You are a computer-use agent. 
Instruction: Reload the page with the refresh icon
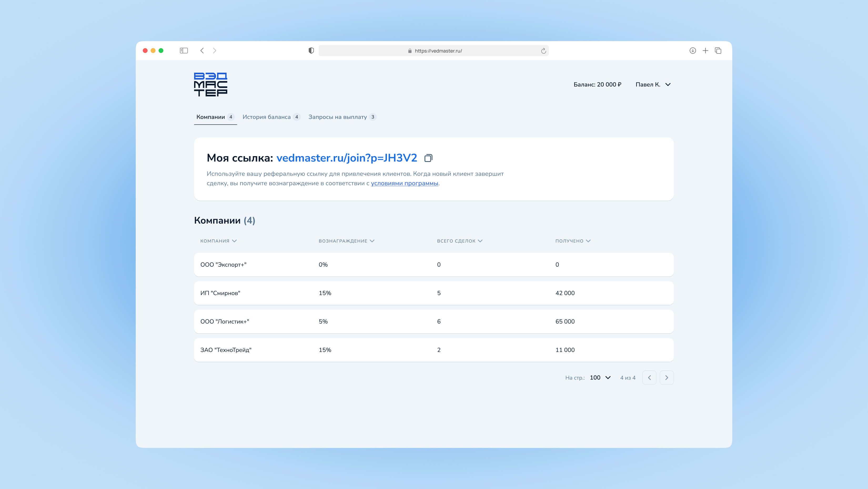click(x=543, y=51)
